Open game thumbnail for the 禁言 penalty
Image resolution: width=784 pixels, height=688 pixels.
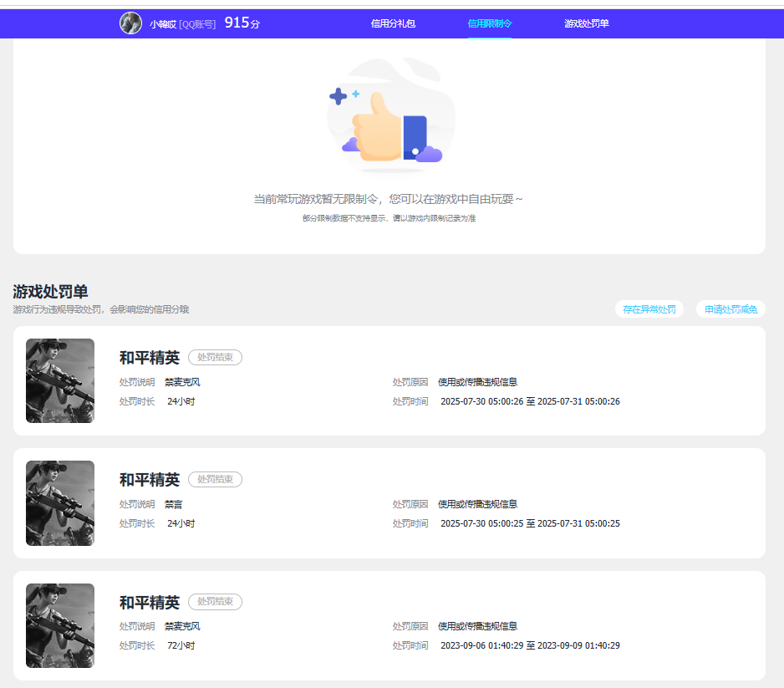coord(60,503)
